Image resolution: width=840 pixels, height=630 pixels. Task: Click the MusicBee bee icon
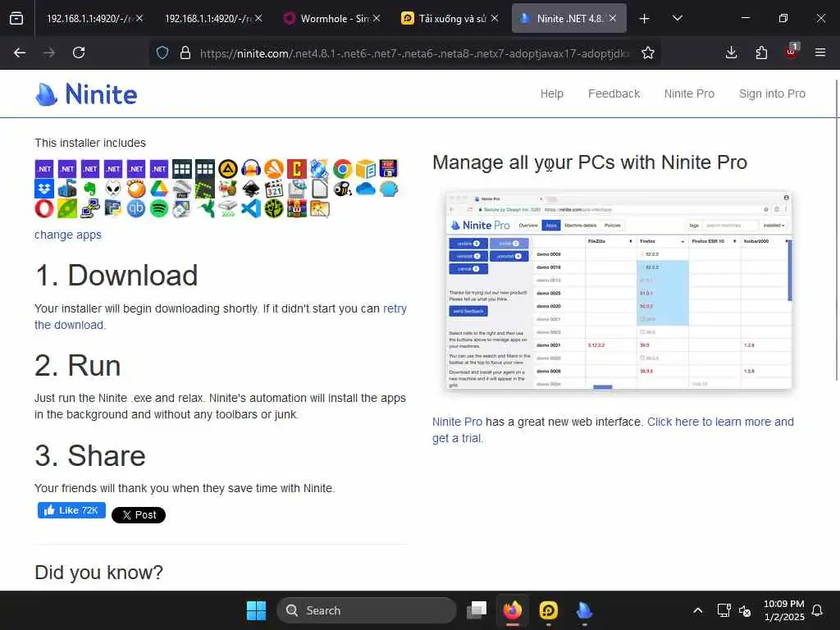coord(342,189)
